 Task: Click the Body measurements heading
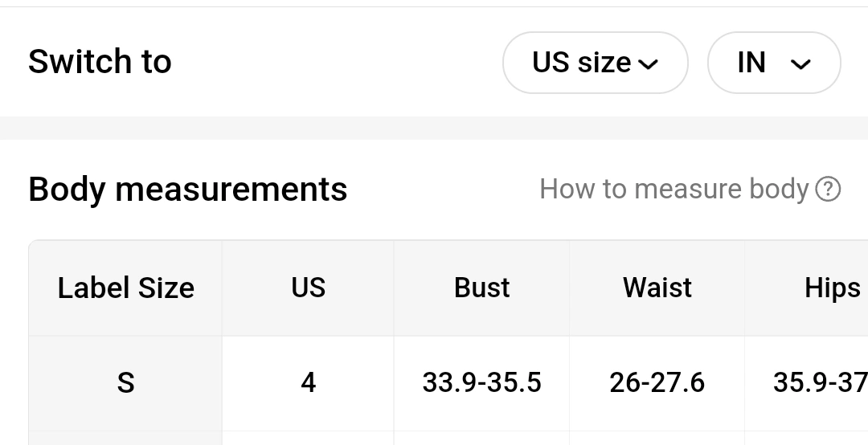187,190
